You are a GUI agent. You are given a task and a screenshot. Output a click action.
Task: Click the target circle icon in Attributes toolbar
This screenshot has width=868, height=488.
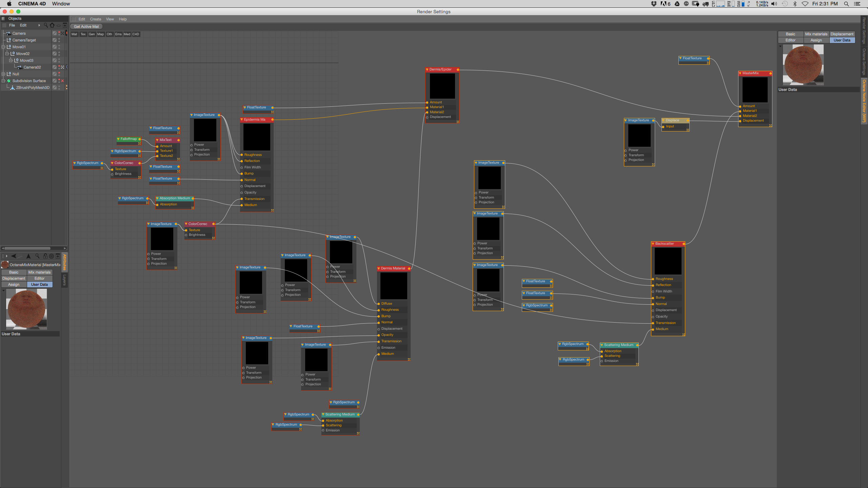[52, 256]
